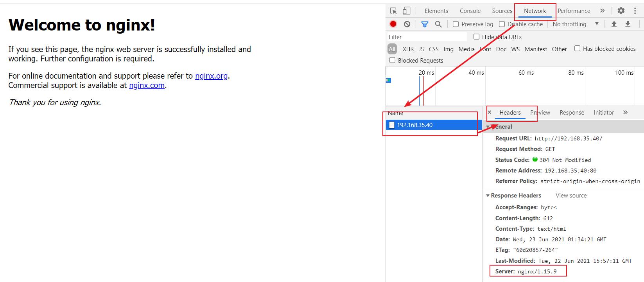Screen dimensions: 644x282
Task: Click the network Filter text field
Action: (427, 37)
